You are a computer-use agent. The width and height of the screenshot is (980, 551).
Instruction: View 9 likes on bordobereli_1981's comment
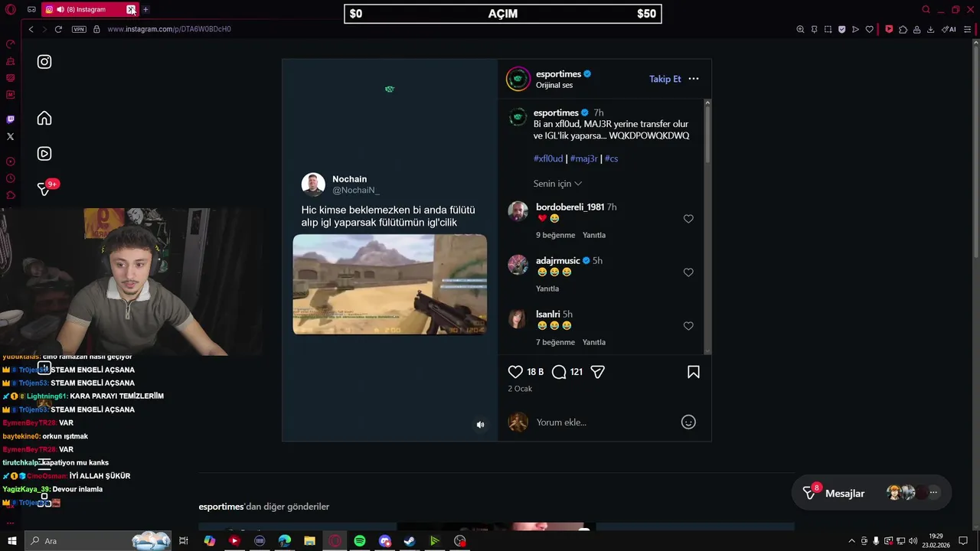pos(555,235)
